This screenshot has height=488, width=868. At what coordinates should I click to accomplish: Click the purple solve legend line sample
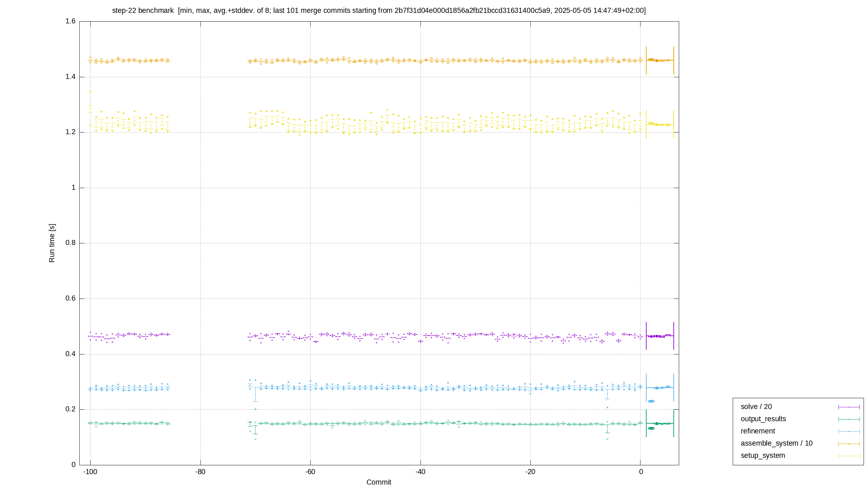849,407
